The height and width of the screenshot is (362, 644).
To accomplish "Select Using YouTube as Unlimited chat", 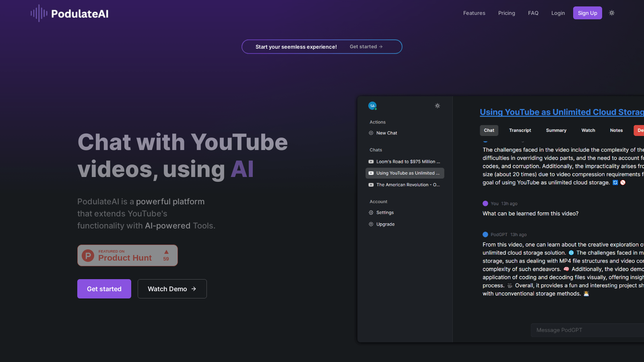I will pyautogui.click(x=405, y=173).
